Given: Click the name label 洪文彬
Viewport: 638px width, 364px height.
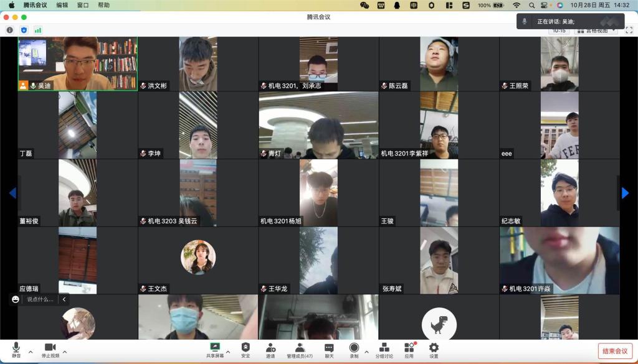Looking at the screenshot, I should click(x=158, y=86).
